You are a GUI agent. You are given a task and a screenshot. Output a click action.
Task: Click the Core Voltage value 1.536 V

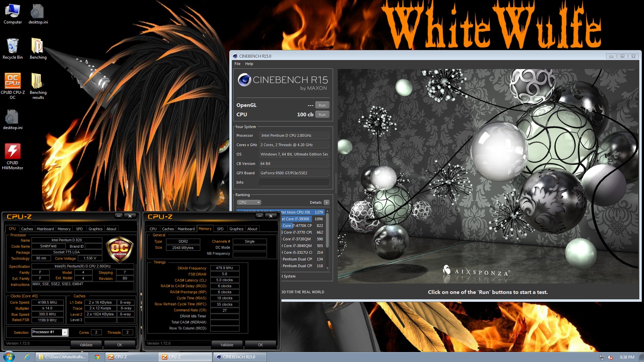[x=90, y=258]
